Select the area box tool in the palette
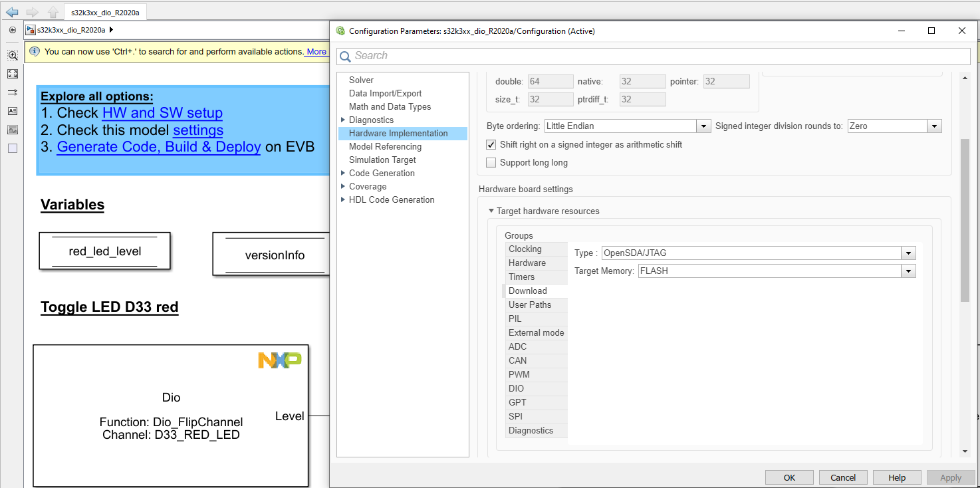The image size is (980, 488). (12, 148)
